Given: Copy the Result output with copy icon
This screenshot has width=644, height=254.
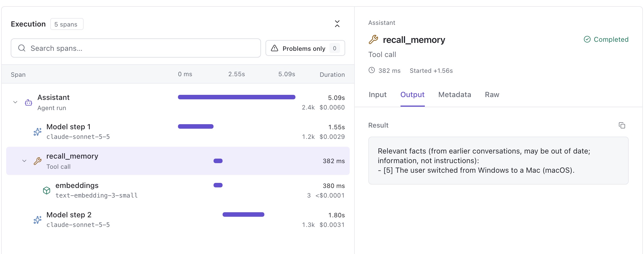Looking at the screenshot, I should pos(622,125).
